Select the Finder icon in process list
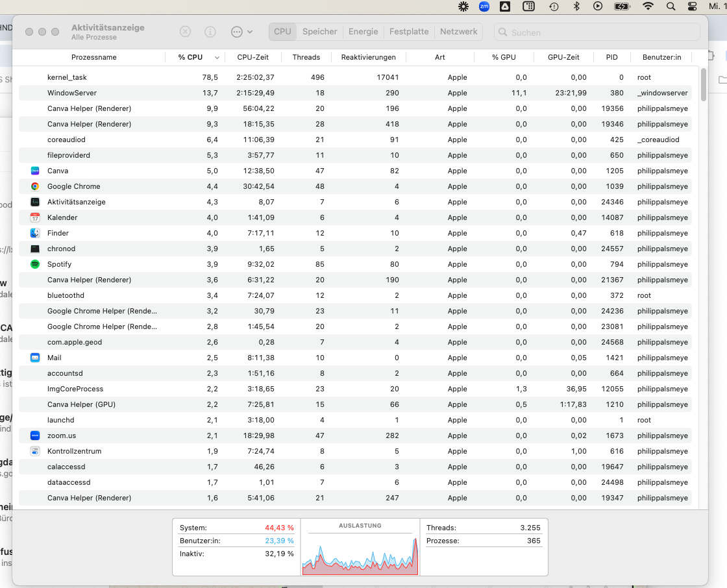 [35, 233]
